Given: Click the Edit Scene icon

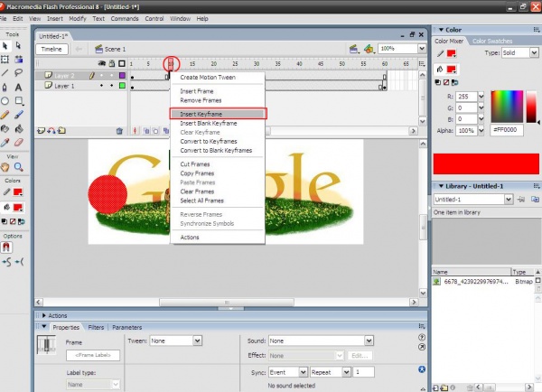Looking at the screenshot, I should click(x=353, y=49).
